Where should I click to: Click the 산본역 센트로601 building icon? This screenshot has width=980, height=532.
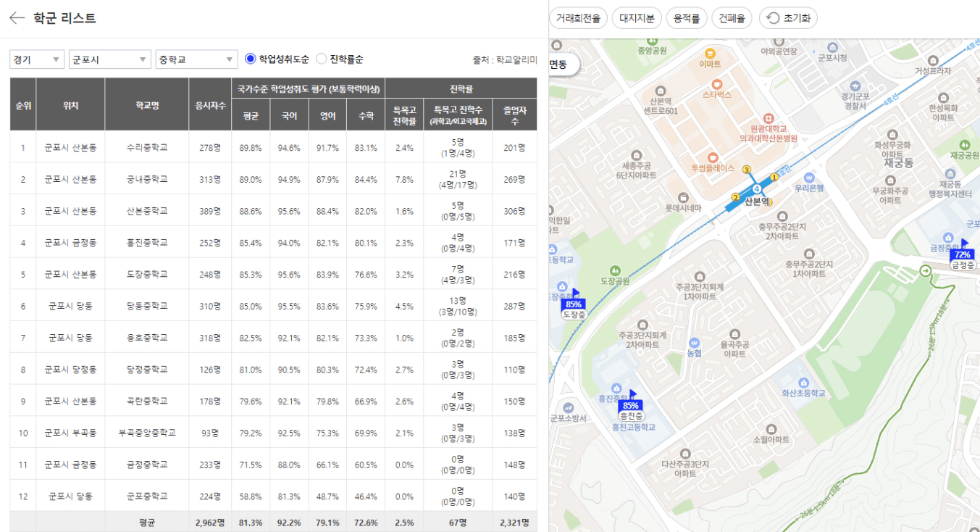[x=660, y=91]
